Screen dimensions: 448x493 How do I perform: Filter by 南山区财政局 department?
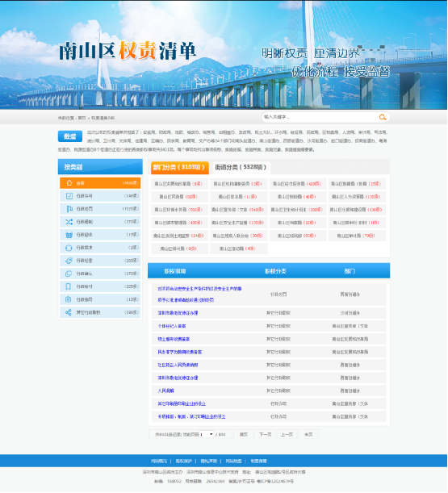point(298,197)
